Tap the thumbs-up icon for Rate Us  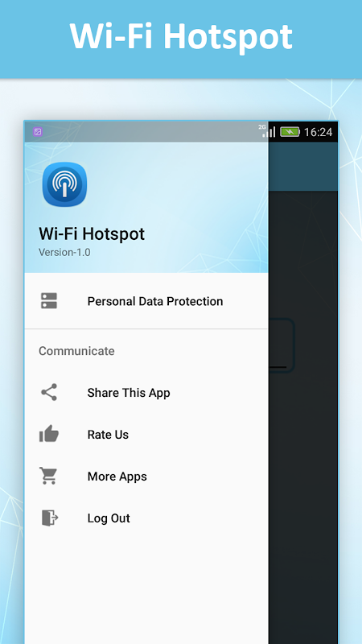pos(49,434)
